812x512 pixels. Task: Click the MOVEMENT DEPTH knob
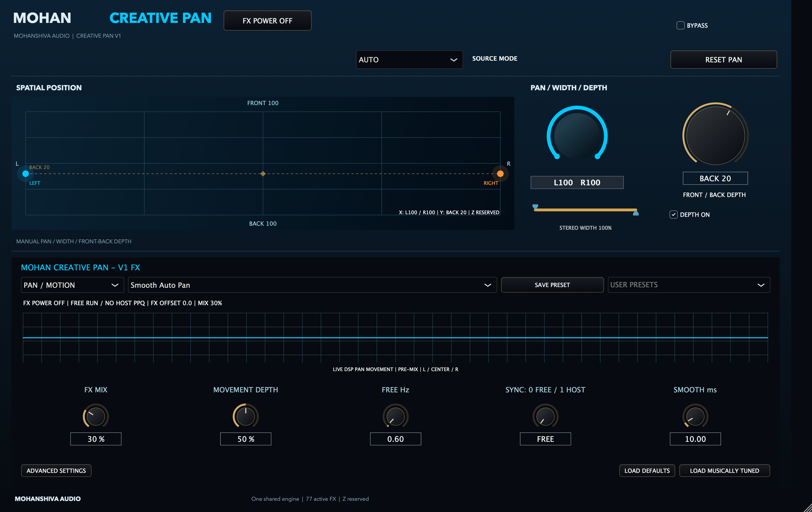[x=246, y=416]
